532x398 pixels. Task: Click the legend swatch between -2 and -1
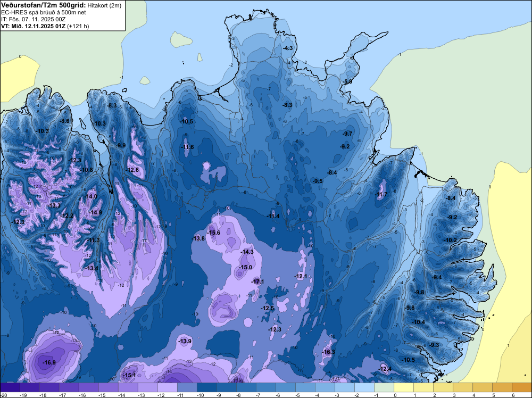tap(364, 387)
